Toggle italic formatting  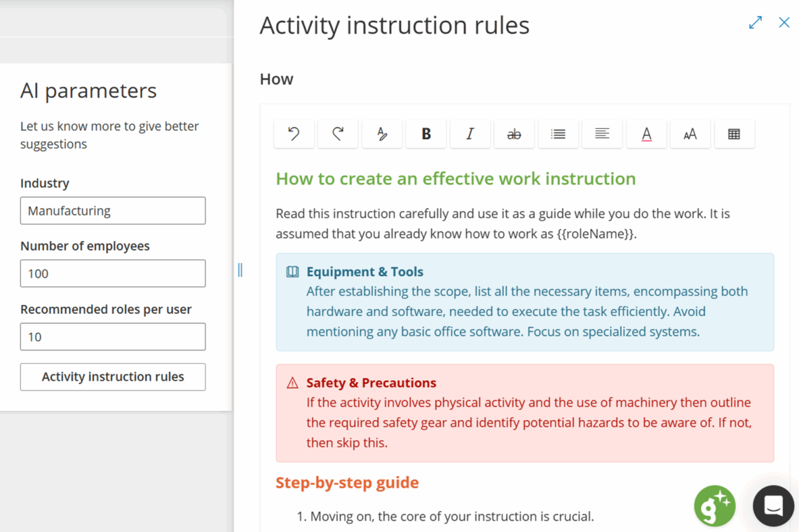470,134
